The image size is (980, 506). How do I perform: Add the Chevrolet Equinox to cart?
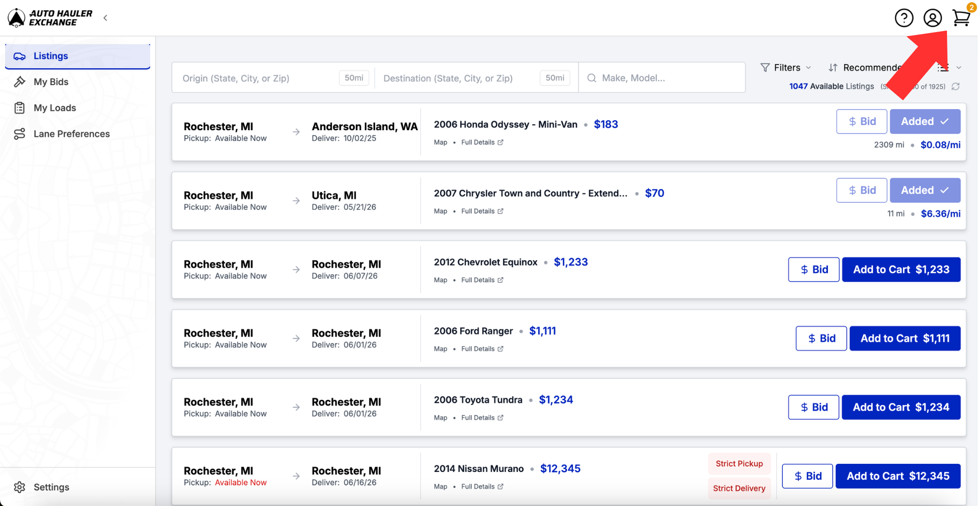tap(901, 270)
